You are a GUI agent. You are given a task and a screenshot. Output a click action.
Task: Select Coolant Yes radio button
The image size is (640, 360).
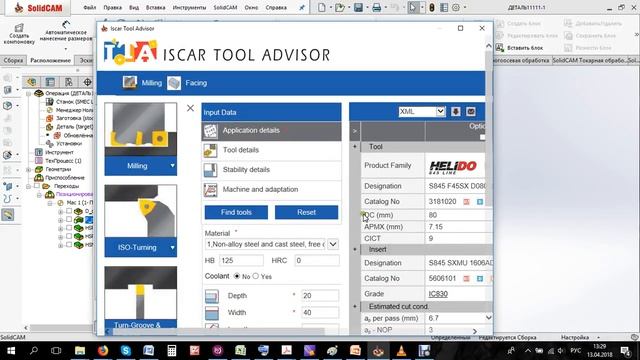pos(256,276)
